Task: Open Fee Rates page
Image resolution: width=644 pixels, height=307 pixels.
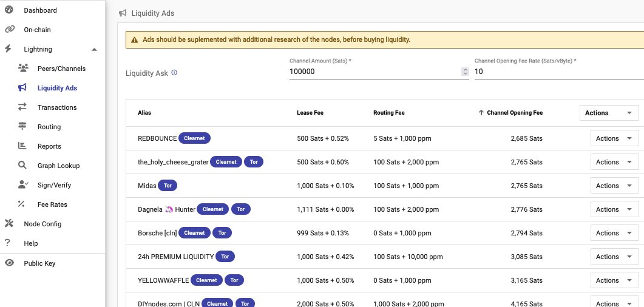Action: [x=53, y=204]
